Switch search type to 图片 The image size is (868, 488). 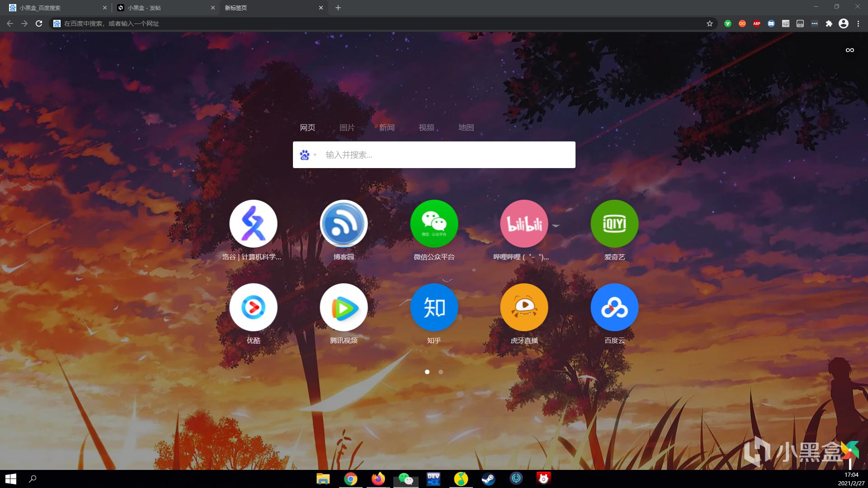tap(347, 127)
